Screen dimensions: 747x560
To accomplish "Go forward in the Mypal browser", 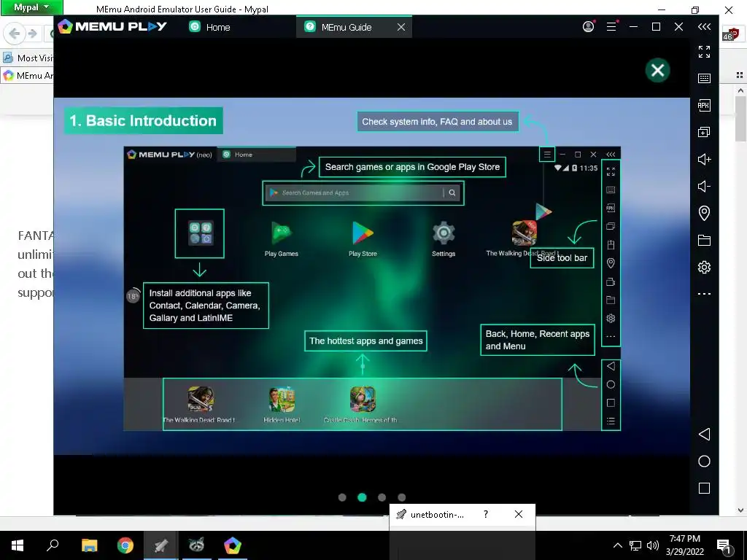I will point(32,34).
